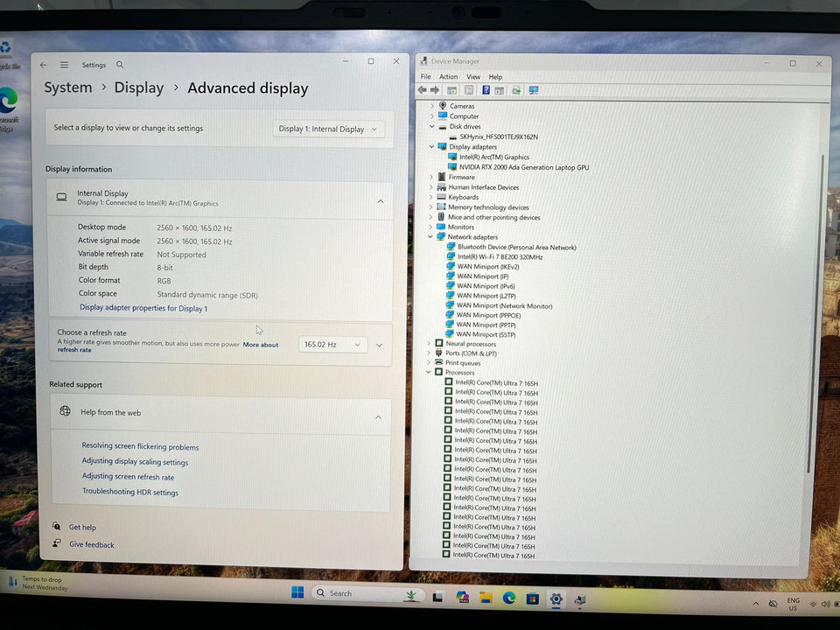Image resolution: width=840 pixels, height=630 pixels.
Task: Collapse the Display adapters node
Action: coord(431,147)
